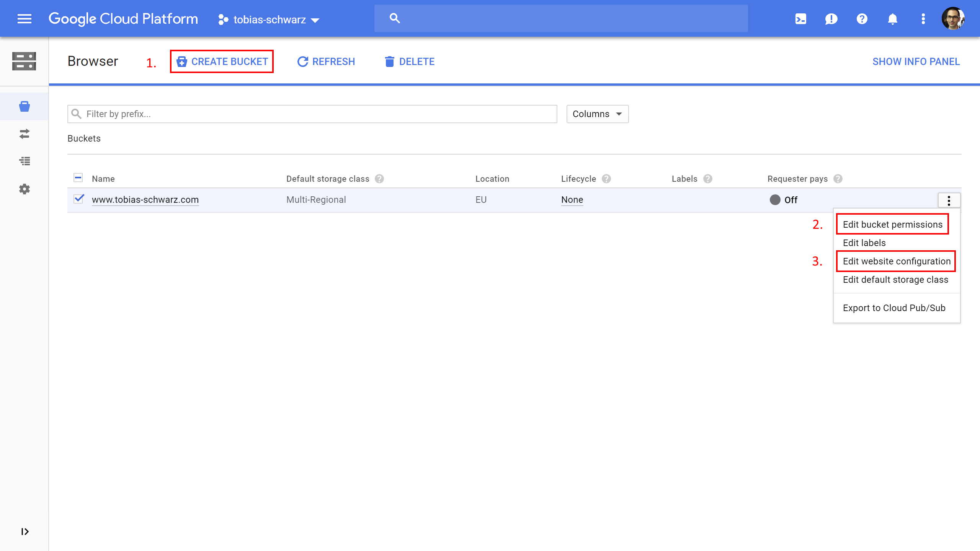Open the Columns dropdown
Screen dimensions: 980x551
click(598, 114)
